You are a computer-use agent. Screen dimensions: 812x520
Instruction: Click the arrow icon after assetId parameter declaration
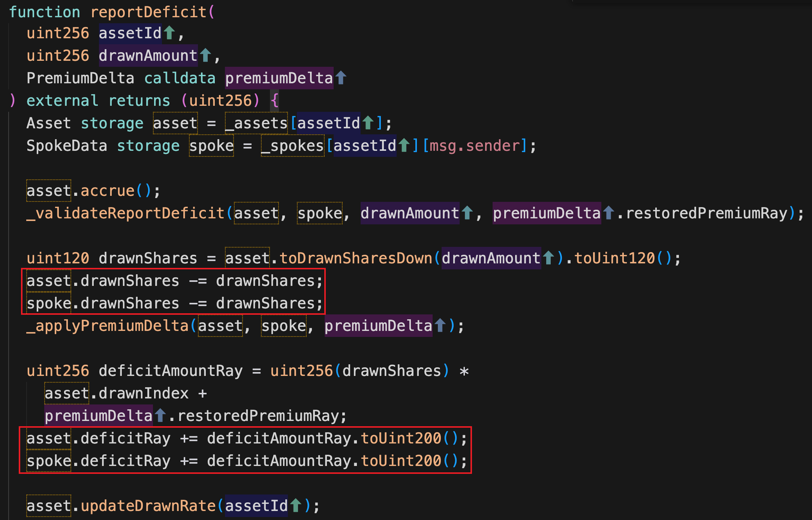coord(169,33)
